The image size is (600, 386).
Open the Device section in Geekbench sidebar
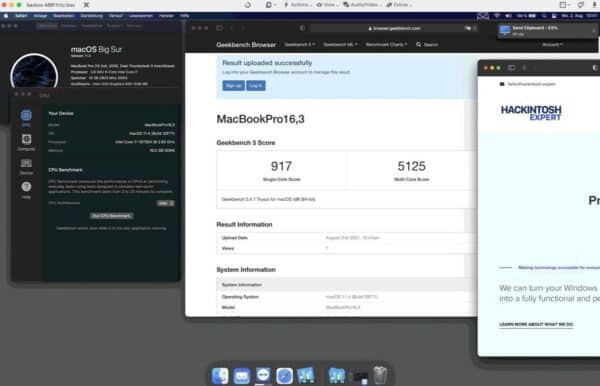click(x=26, y=166)
